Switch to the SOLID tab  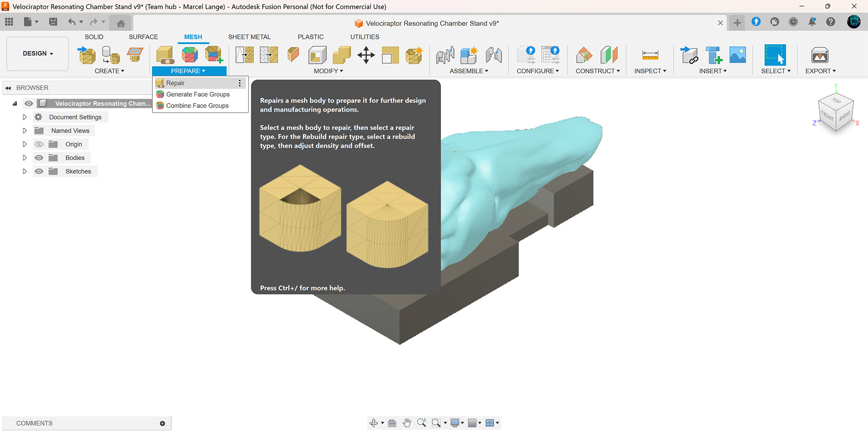tap(94, 37)
